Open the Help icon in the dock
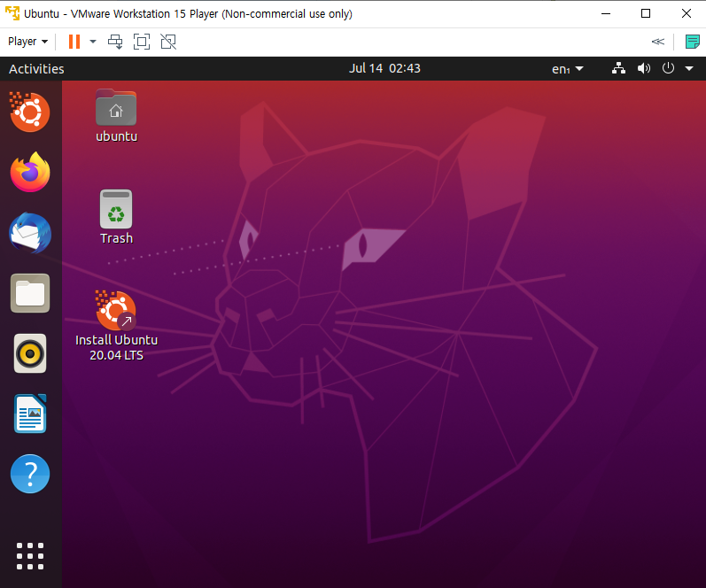This screenshot has width=706, height=588. (x=30, y=474)
